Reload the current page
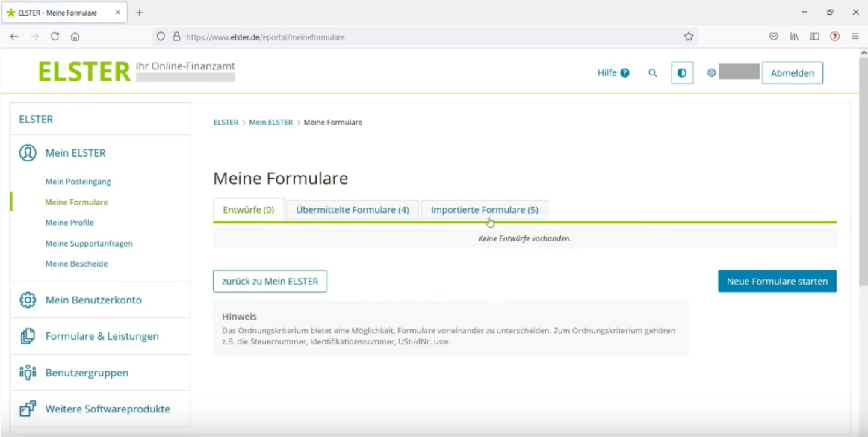Screen dimensions: 868x437 (55, 37)
